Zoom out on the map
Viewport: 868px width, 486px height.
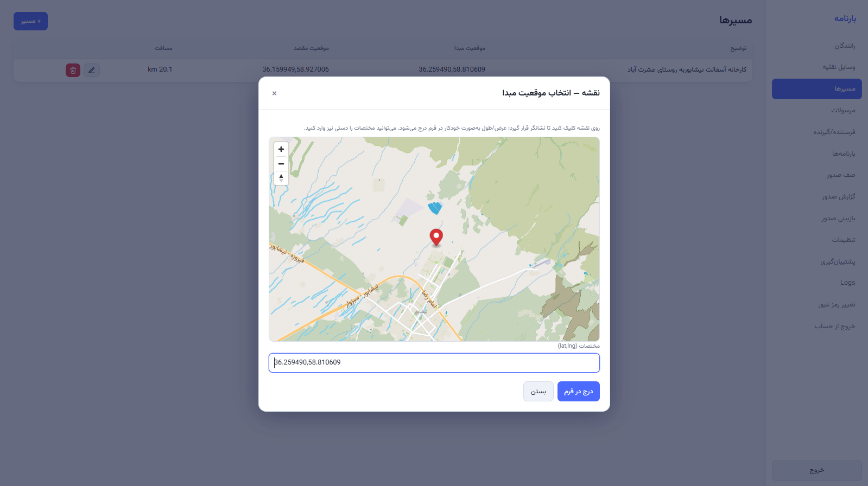pyautogui.click(x=281, y=164)
